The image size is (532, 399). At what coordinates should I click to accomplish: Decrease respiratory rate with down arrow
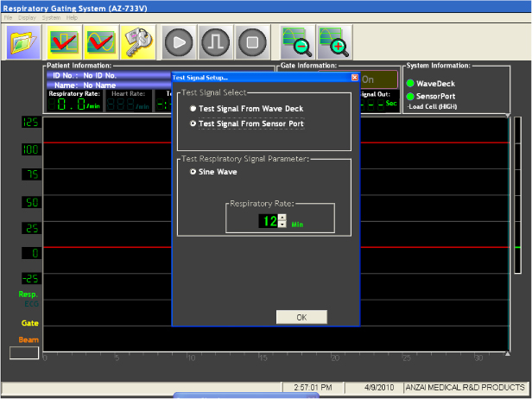pyautogui.click(x=282, y=225)
